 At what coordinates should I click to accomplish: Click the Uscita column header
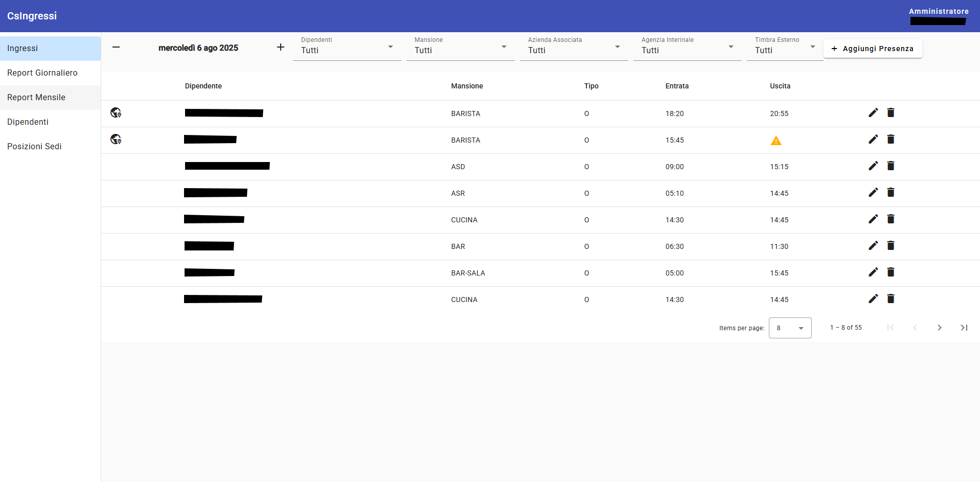point(780,86)
